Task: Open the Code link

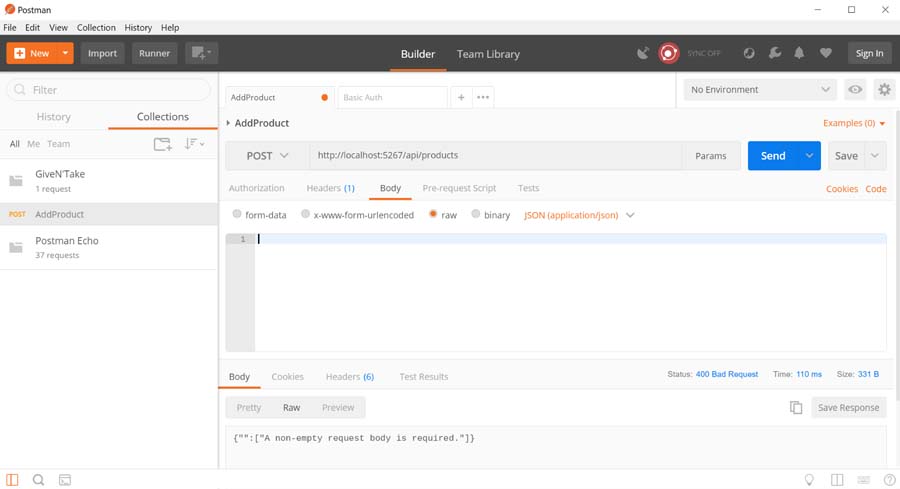Action: pos(876,189)
